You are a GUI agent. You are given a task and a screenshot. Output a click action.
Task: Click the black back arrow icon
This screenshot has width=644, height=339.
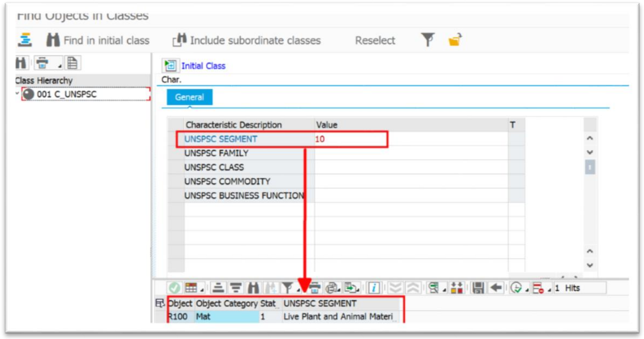tap(496, 288)
